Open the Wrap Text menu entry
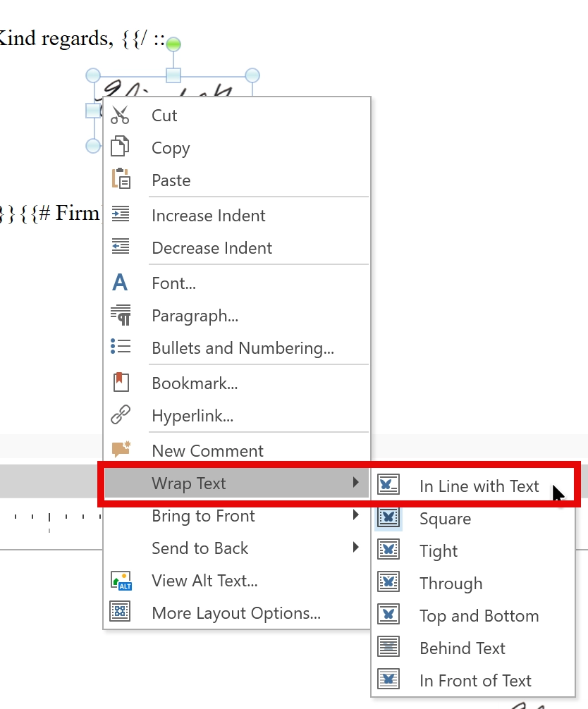This screenshot has width=588, height=709. point(237,483)
